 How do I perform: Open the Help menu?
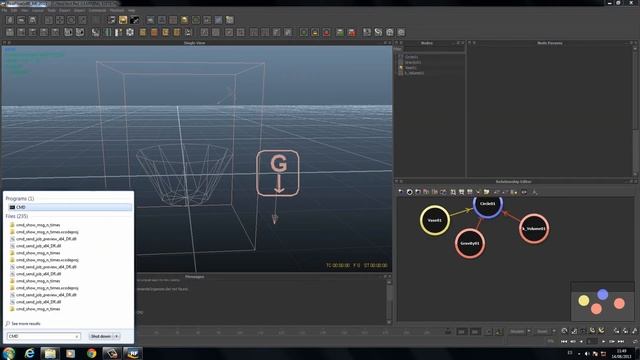[131, 10]
